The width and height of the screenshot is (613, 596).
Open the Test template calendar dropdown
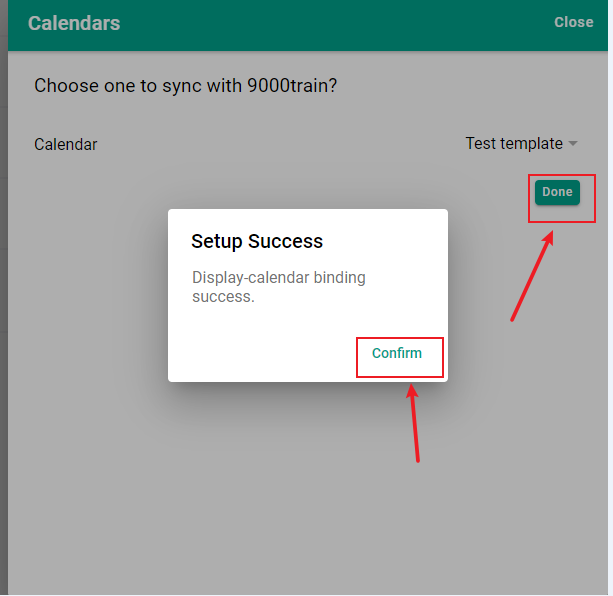[521, 143]
